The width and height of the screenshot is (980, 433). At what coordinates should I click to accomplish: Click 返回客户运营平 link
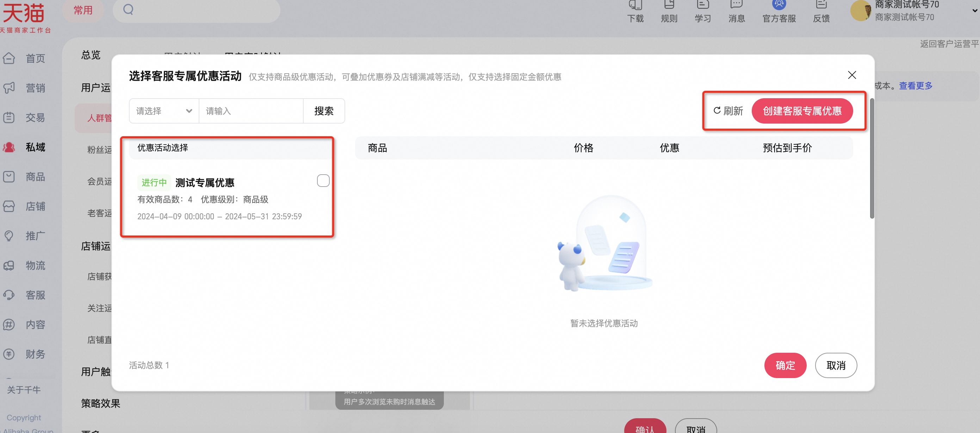click(x=950, y=44)
